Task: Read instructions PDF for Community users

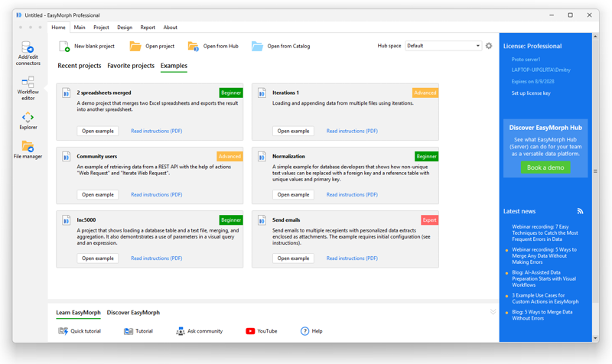Action: [x=157, y=195]
